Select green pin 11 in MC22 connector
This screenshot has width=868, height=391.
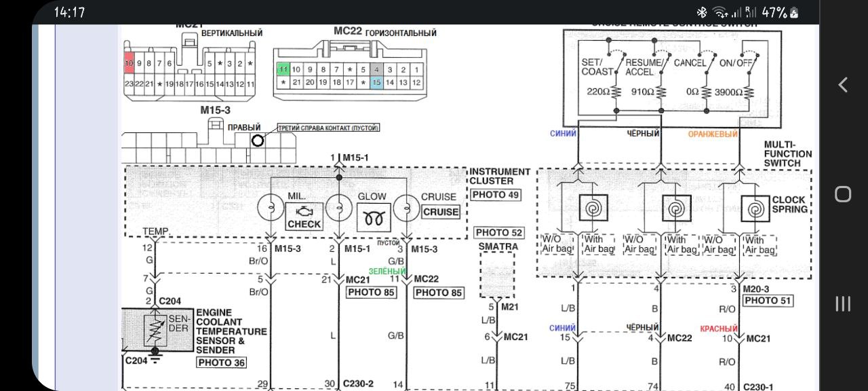pyautogui.click(x=283, y=69)
